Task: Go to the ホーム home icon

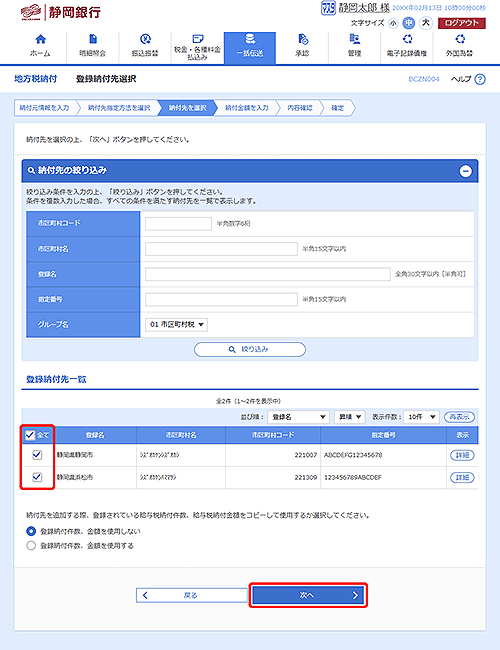Action: (40, 39)
